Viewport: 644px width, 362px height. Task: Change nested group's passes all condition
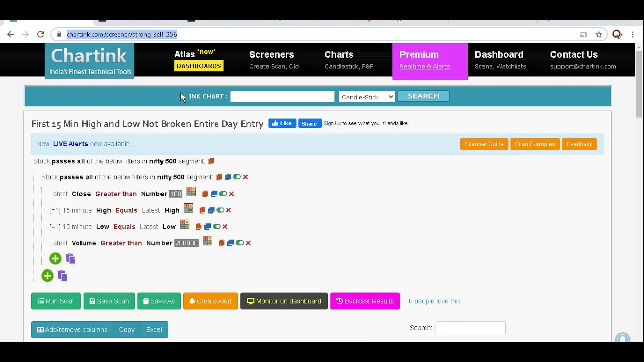click(76, 177)
